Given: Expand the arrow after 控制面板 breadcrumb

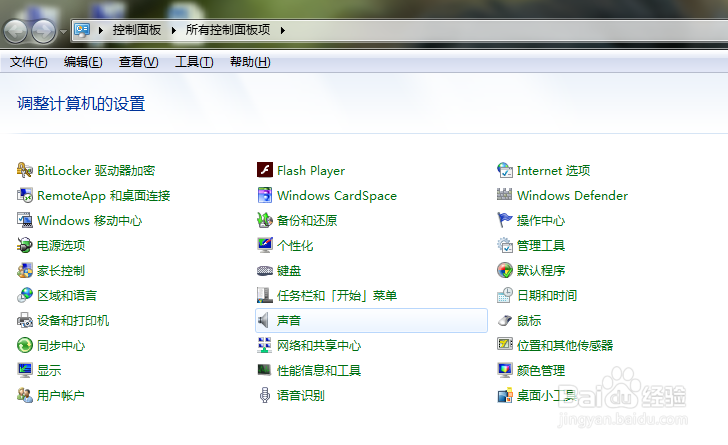Looking at the screenshot, I should [173, 31].
